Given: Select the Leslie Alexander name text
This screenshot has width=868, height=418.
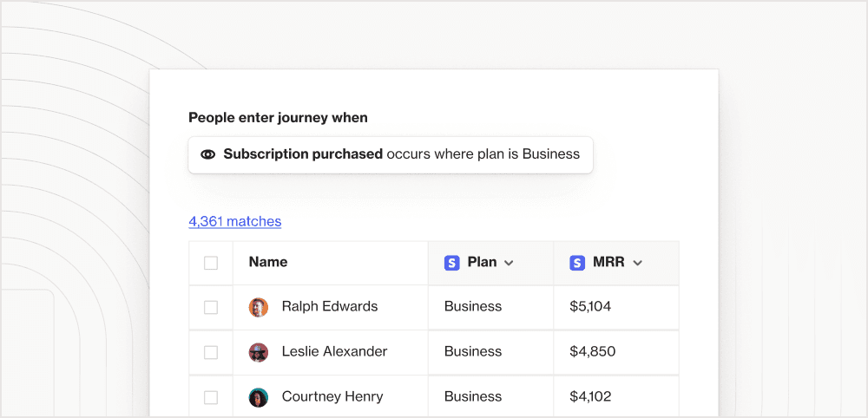Looking at the screenshot, I should pos(334,351).
